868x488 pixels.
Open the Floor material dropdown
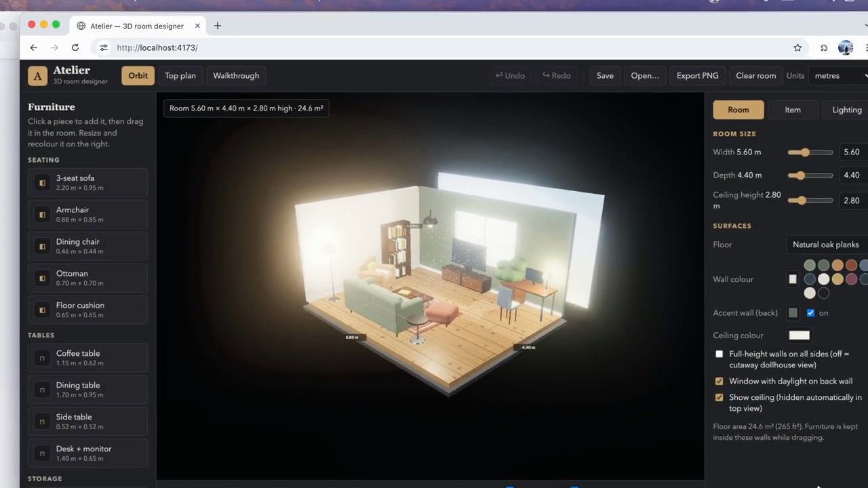pos(827,245)
